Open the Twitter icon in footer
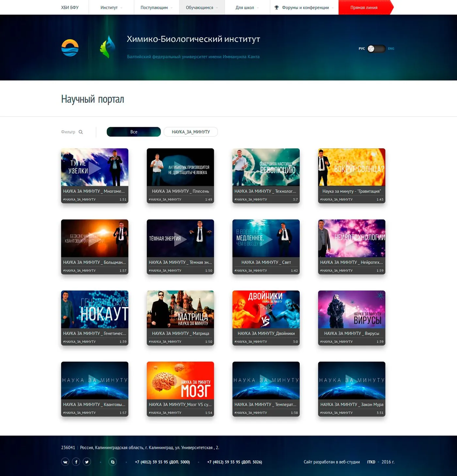457x476 pixels. pos(87,462)
